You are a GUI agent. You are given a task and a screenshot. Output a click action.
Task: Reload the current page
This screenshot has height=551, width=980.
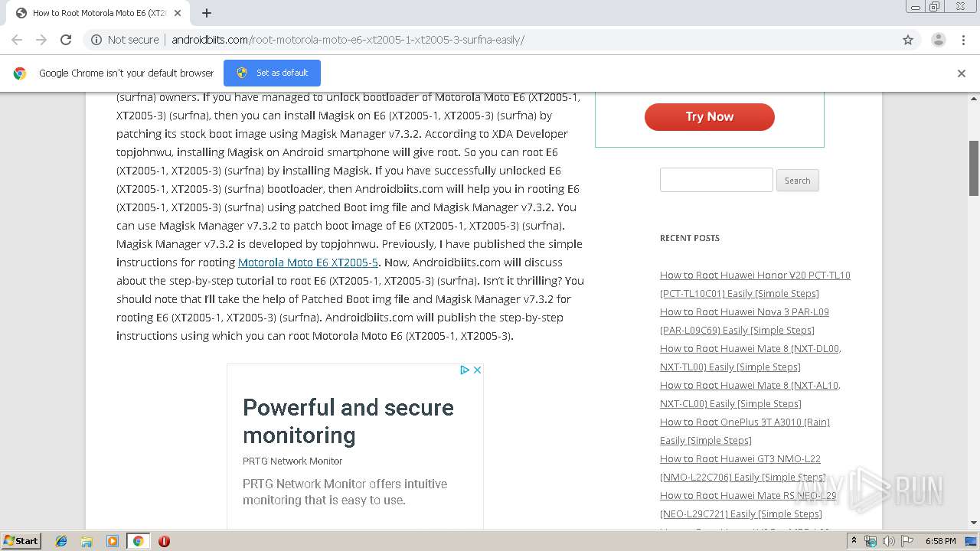[x=66, y=40]
